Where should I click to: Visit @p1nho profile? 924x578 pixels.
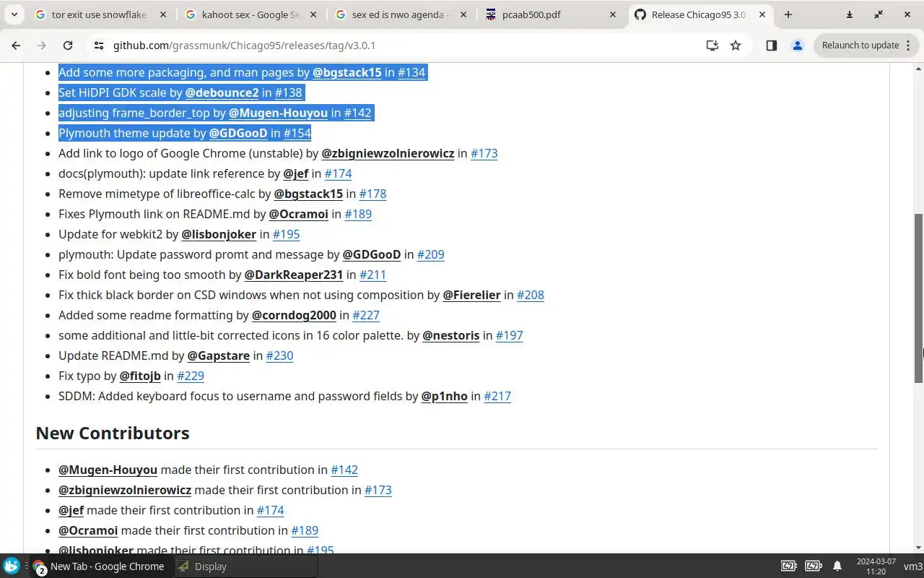click(x=445, y=396)
